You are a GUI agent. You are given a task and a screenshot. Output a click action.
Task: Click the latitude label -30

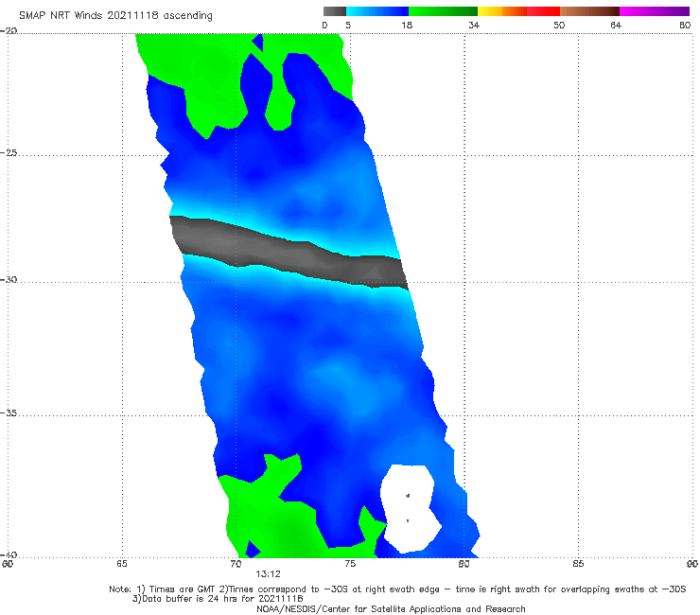pos(9,279)
